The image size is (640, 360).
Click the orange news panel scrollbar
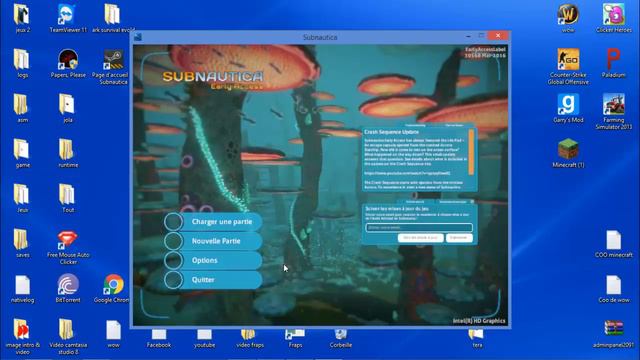point(471,151)
